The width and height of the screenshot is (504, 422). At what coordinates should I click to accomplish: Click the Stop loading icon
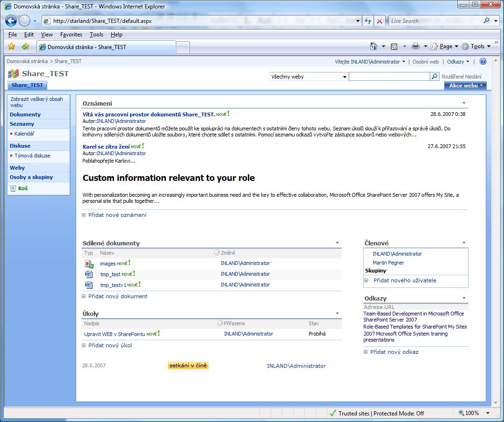[380, 21]
